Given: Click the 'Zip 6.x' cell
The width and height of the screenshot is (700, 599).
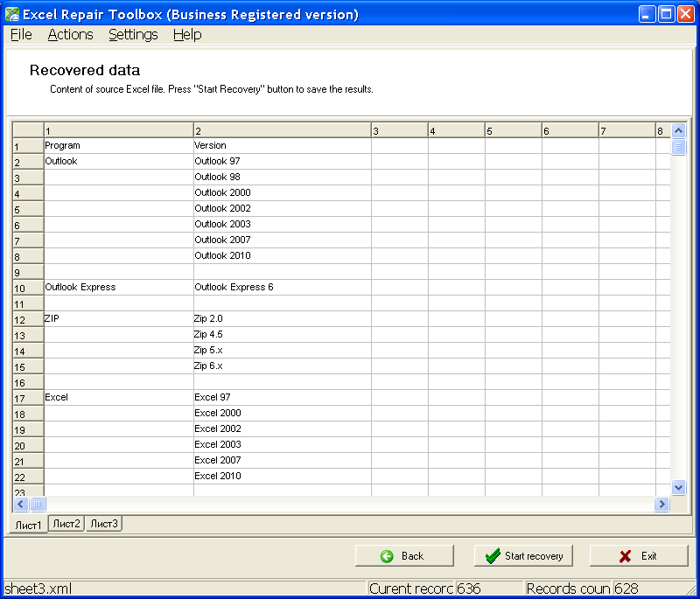Looking at the screenshot, I should tap(282, 366).
